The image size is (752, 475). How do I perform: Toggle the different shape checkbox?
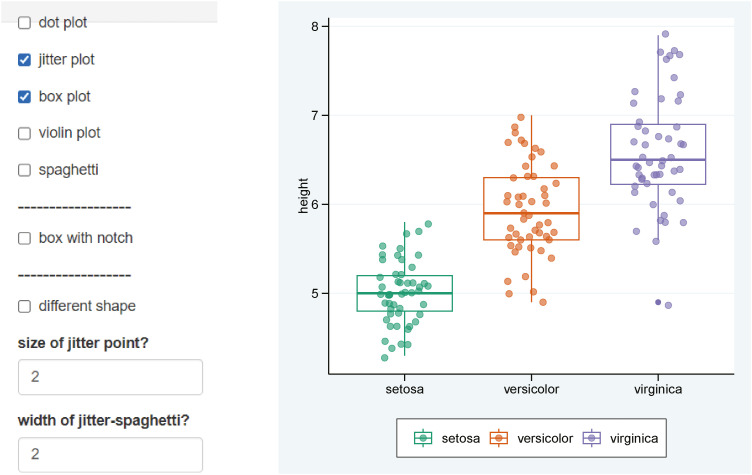25,306
